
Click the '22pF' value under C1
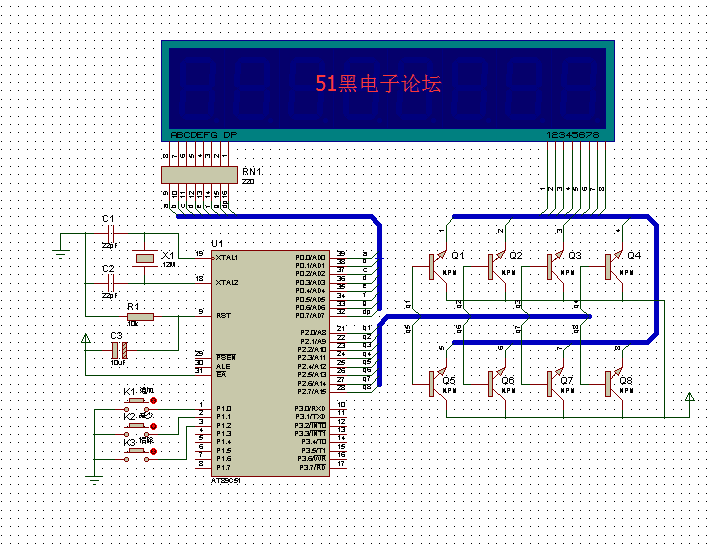[109, 245]
